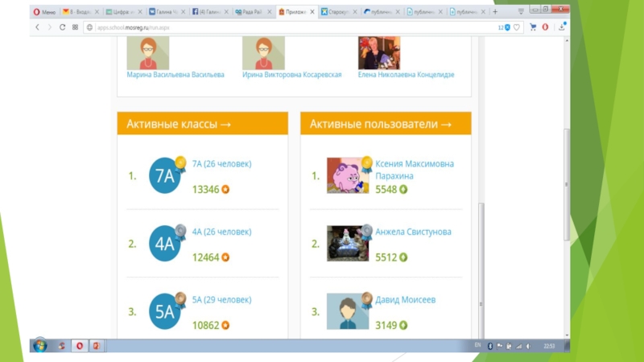Image resolution: width=644 pixels, height=362 pixels.
Task: Click the globe site info icon
Action: point(89,27)
